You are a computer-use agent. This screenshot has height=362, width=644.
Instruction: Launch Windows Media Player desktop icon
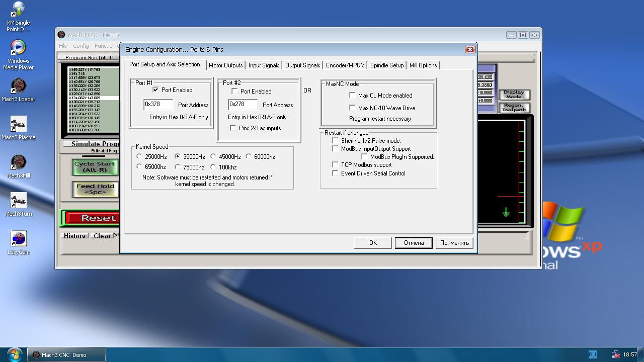[18, 55]
